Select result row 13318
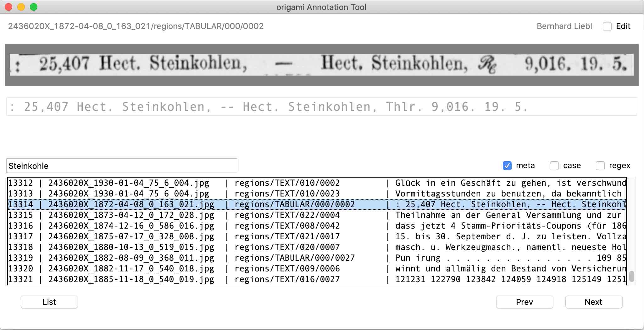Screen dimensions: 644x330 (x=317, y=247)
